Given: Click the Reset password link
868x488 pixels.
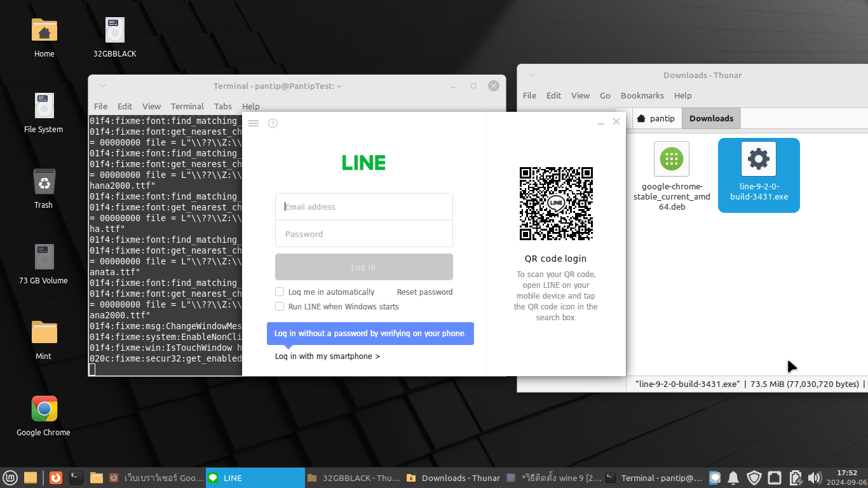Looking at the screenshot, I should point(424,292).
